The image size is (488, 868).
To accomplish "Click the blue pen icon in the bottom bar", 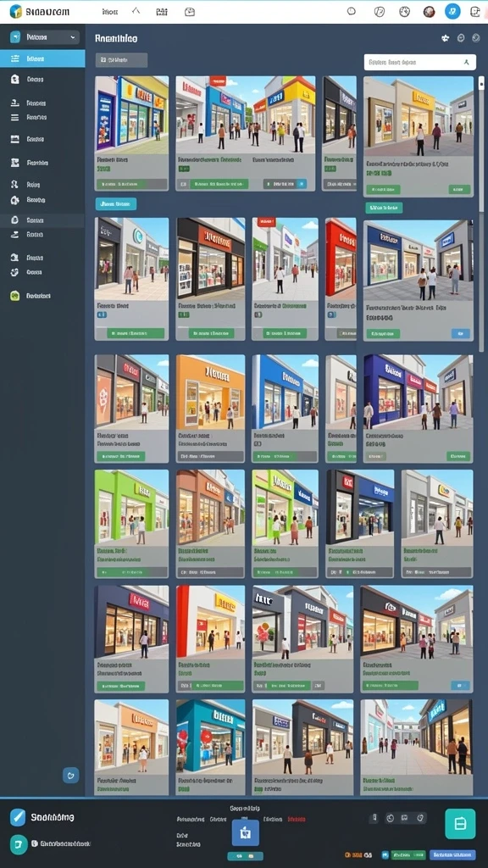I will click(x=18, y=817).
